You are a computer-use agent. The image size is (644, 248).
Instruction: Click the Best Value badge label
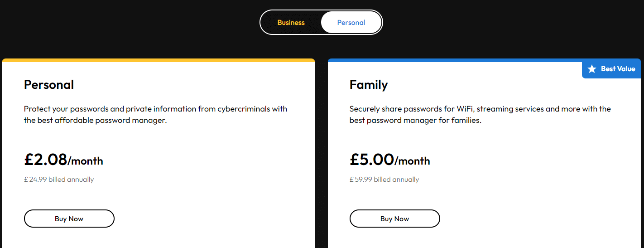pyautogui.click(x=618, y=69)
